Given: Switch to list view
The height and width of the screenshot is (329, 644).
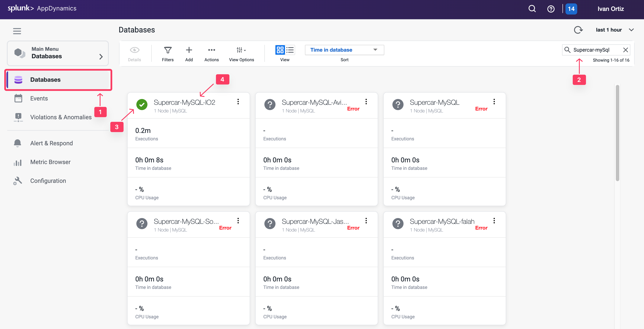Looking at the screenshot, I should [290, 50].
